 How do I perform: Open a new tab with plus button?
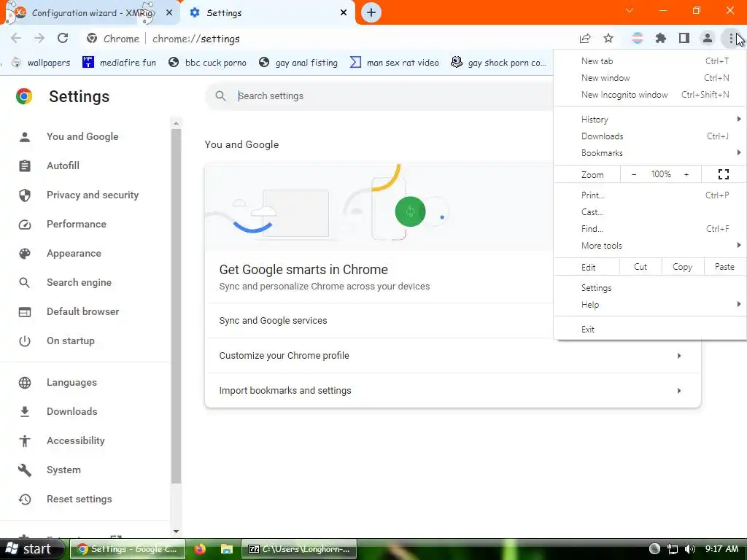click(x=371, y=12)
